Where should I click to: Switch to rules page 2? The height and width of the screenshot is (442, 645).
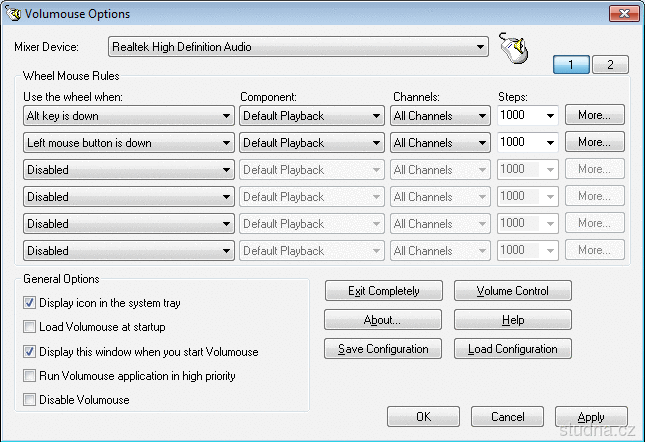point(609,65)
